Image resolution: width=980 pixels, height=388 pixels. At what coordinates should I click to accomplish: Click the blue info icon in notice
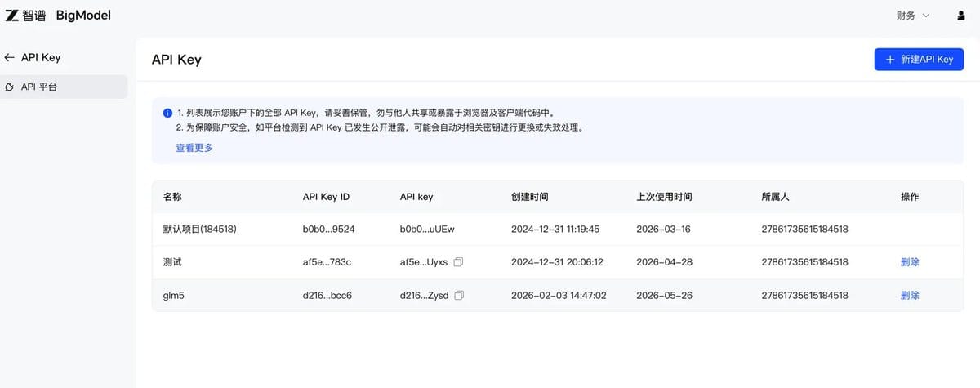click(x=167, y=113)
